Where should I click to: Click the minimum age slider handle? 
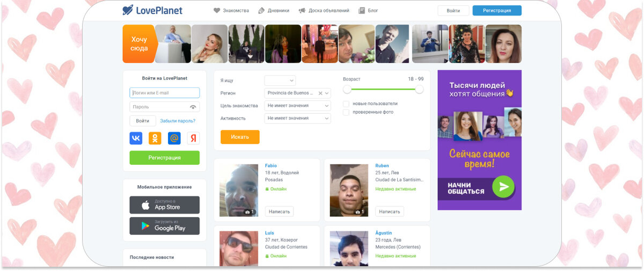click(x=347, y=89)
